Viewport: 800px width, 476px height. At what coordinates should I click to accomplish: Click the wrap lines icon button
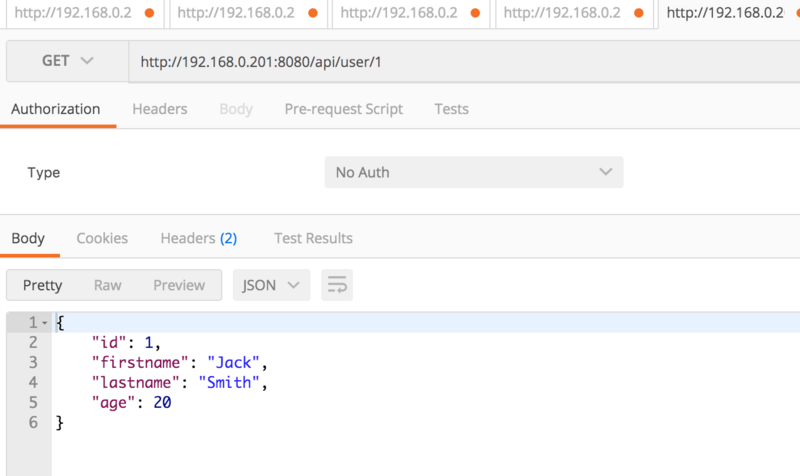coord(337,285)
